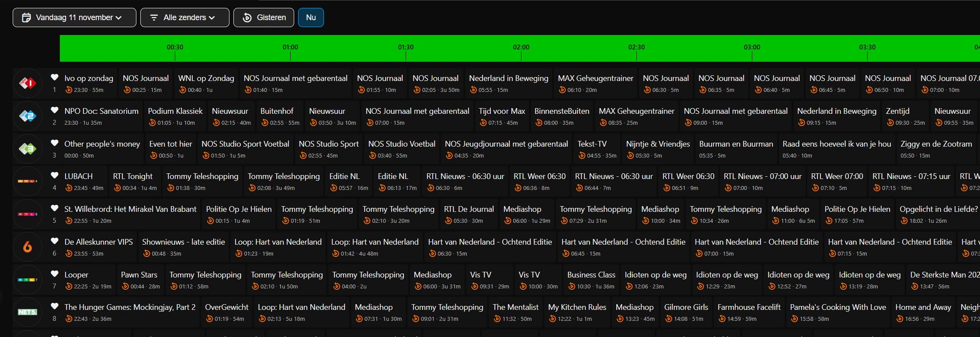Viewport: 980px width, 337px height.
Task: Click the calendar icon on the date selector
Action: pos(26,18)
